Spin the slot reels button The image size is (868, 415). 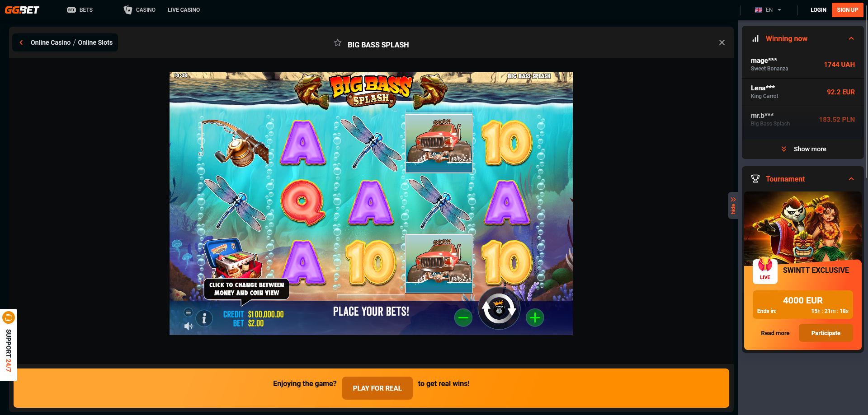(499, 309)
